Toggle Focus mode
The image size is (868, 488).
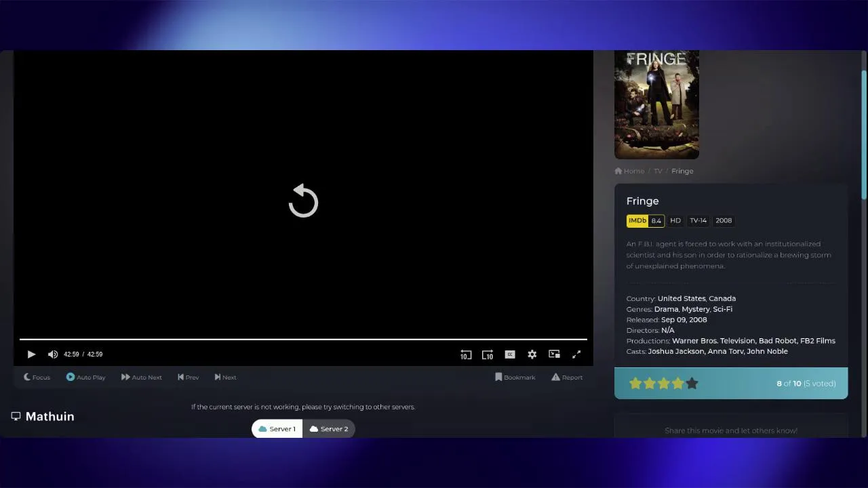pyautogui.click(x=37, y=378)
